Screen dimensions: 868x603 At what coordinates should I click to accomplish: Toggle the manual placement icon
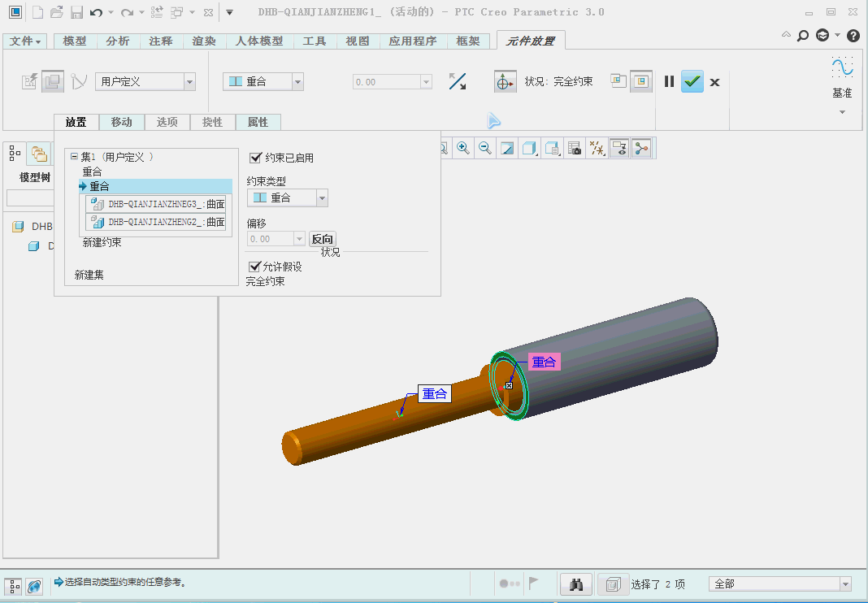coord(53,82)
